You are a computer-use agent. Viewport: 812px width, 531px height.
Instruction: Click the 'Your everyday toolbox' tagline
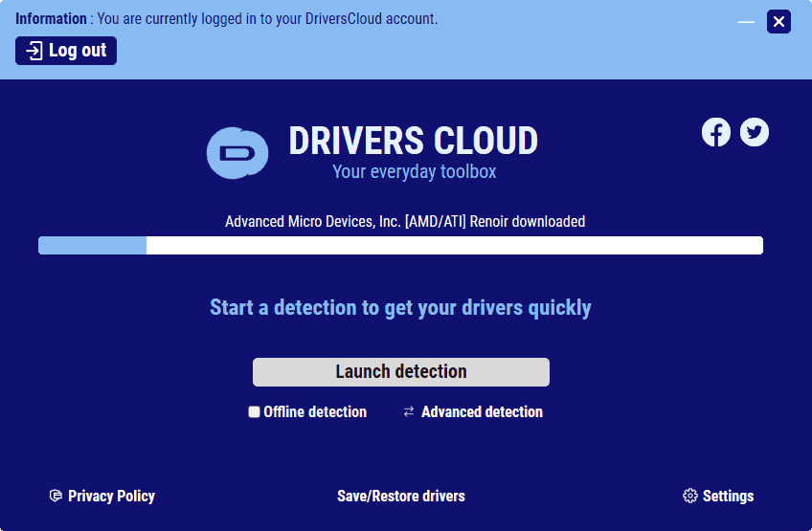coord(415,171)
